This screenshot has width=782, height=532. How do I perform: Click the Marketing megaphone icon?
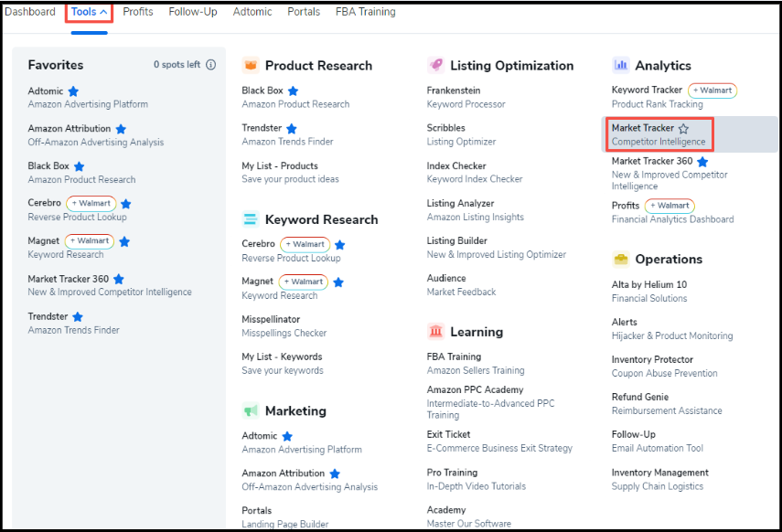point(250,411)
